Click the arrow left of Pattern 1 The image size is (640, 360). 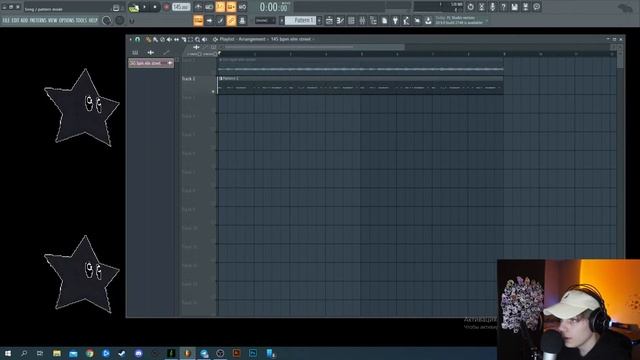[282, 20]
